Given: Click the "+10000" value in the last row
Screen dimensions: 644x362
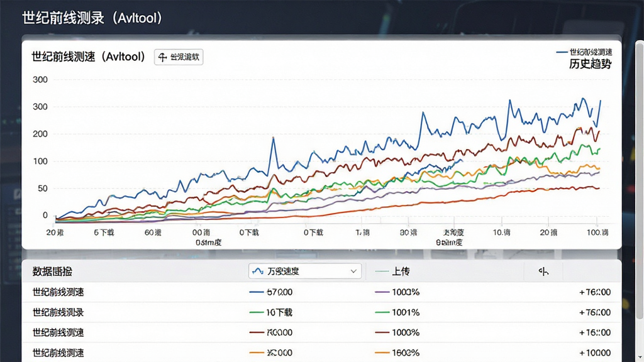Looking at the screenshot, I should pyautogui.click(x=595, y=353).
